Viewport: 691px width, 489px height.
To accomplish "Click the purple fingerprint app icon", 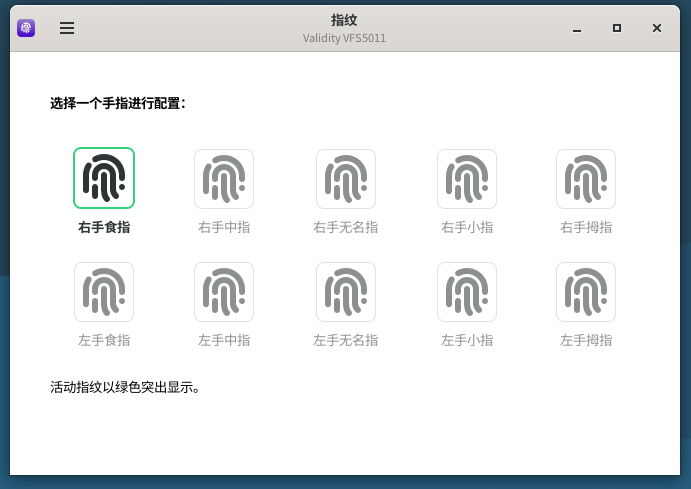I will (x=26, y=28).
